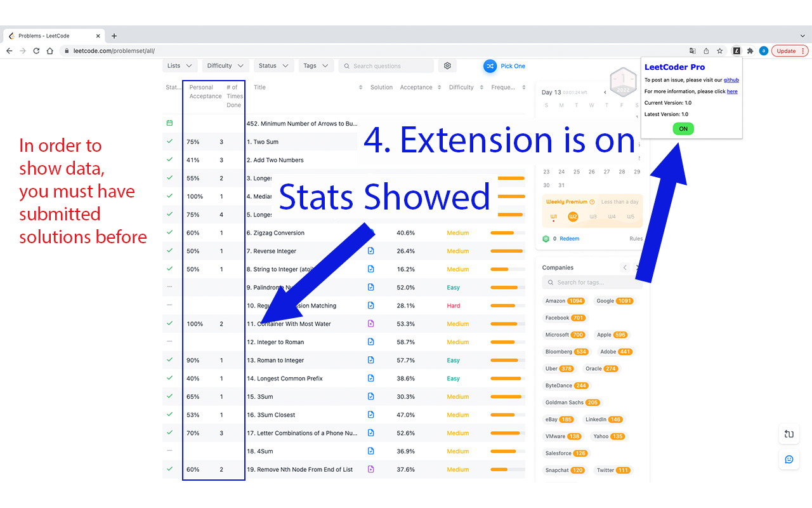Toggle the LeetCoder Pro ON switch
The image size is (812, 508).
[x=683, y=128]
